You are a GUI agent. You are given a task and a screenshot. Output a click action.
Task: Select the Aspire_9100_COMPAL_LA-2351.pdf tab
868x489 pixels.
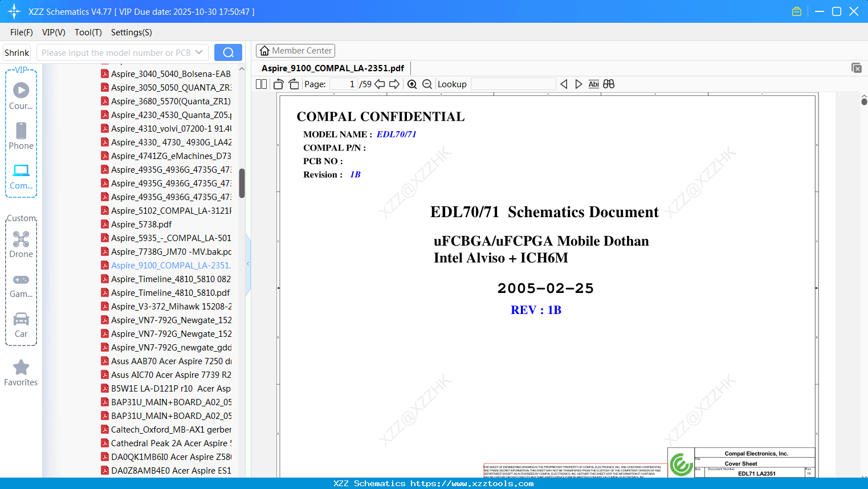[x=333, y=68]
